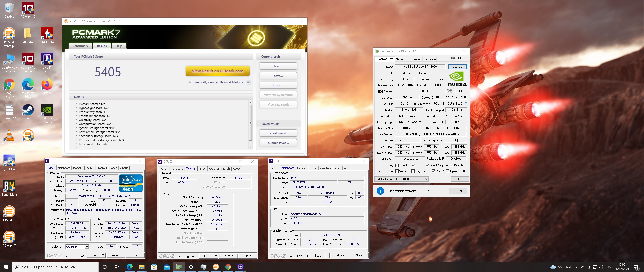Toggle the UEFI checkbox in GPU-Z
Image resolution: width=644 pixels, height=272 pixels.
pyautogui.click(x=457, y=91)
